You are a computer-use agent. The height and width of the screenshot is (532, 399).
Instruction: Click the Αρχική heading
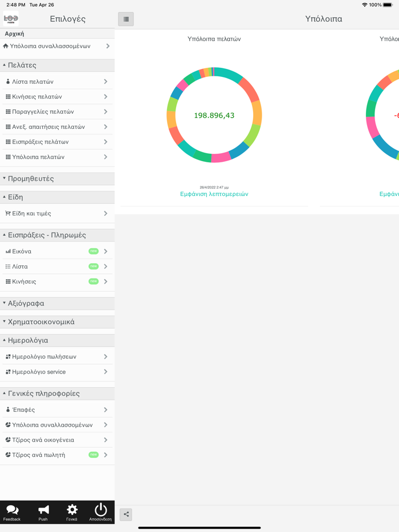15,34
